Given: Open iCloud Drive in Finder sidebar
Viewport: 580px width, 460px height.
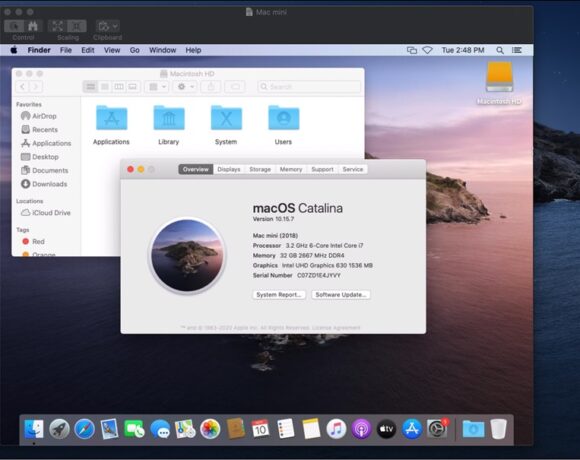Looking at the screenshot, I should tap(46, 213).
